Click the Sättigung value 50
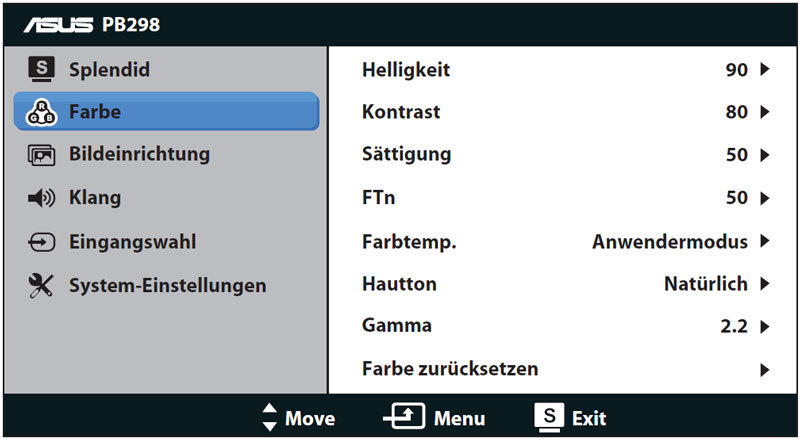 737,155
